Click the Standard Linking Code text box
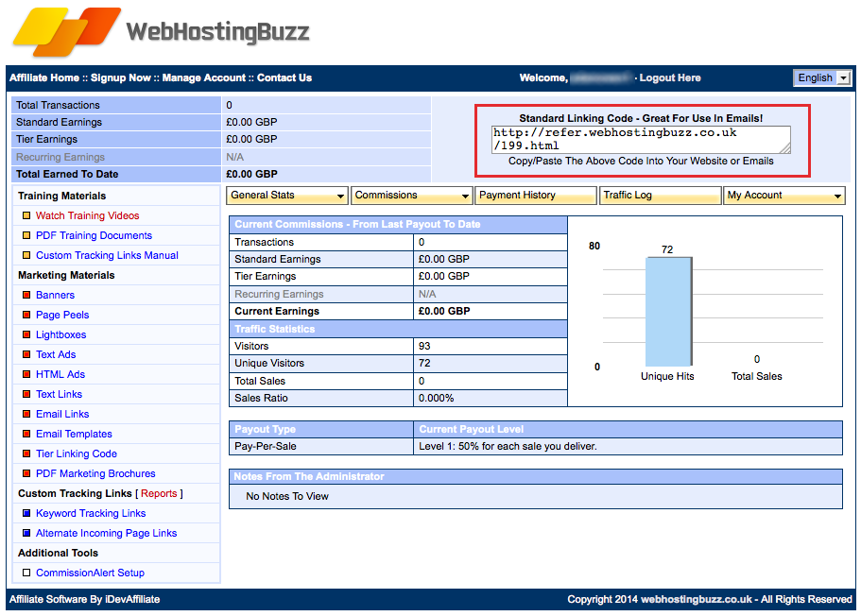861x616 pixels. [641, 140]
